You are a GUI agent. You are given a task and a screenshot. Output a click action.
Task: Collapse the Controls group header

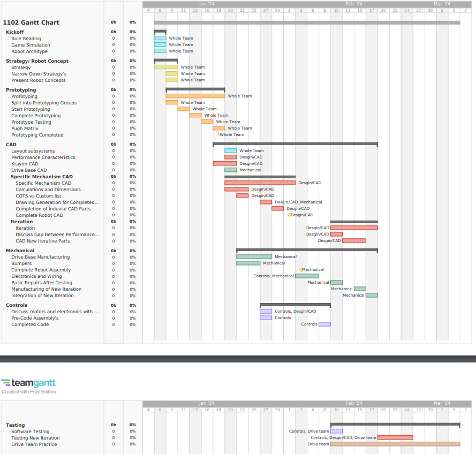16,305
